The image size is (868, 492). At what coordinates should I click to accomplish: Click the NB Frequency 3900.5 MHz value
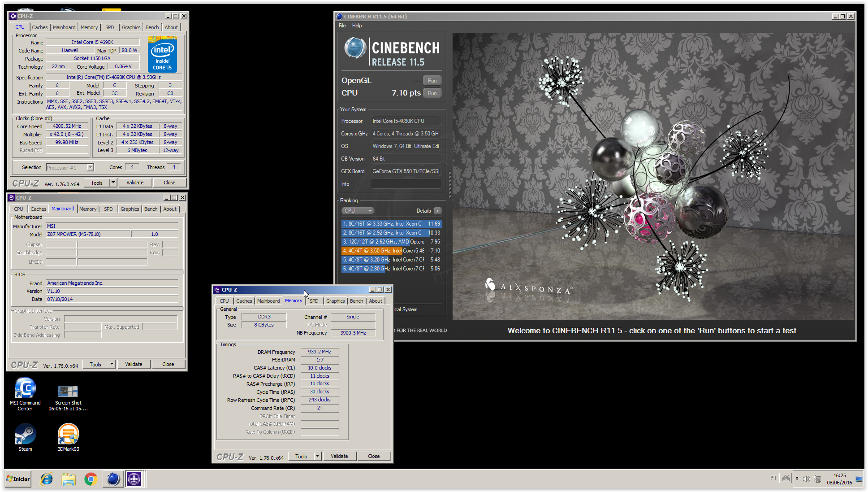(x=353, y=333)
